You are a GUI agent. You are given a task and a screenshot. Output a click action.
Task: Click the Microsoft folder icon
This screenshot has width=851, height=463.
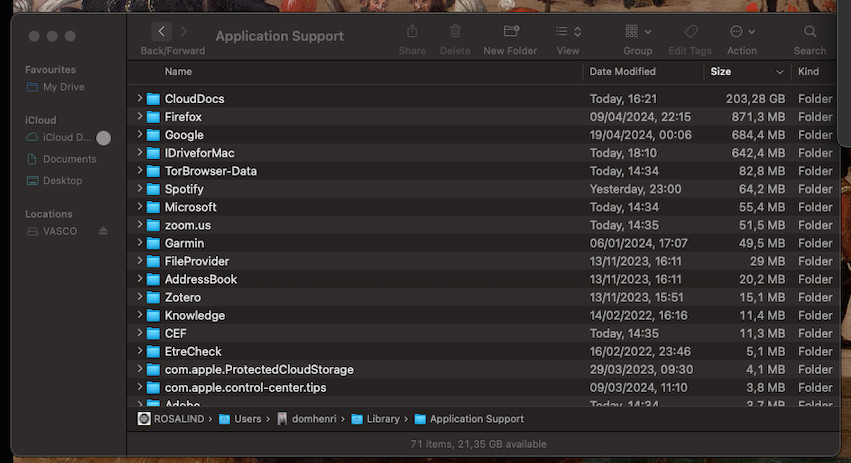[154, 207]
